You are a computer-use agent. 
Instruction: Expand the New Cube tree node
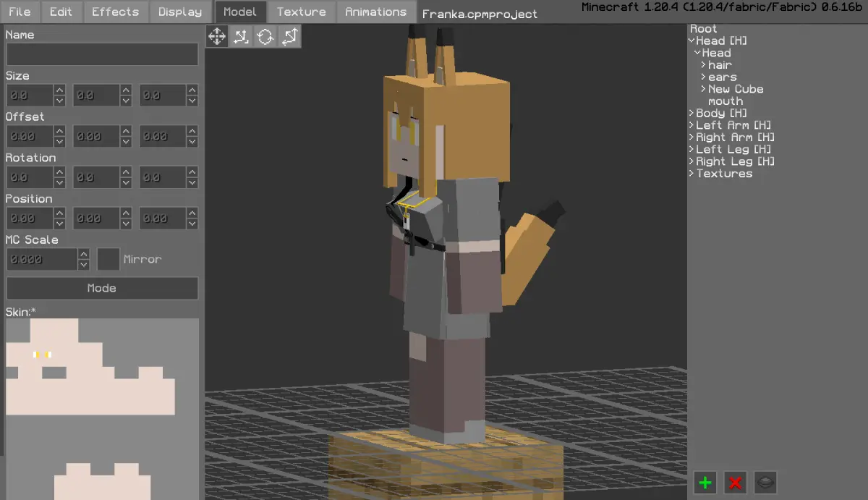click(x=703, y=89)
